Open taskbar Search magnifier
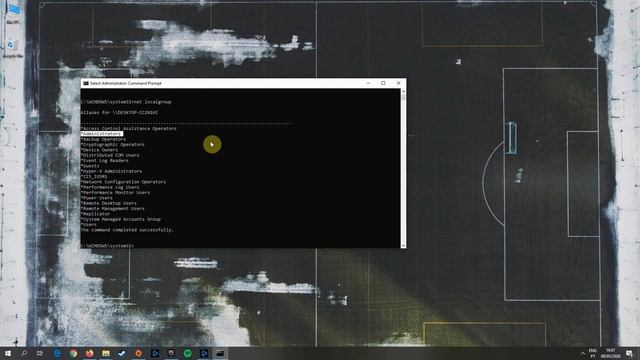The image size is (640, 360). [24, 353]
